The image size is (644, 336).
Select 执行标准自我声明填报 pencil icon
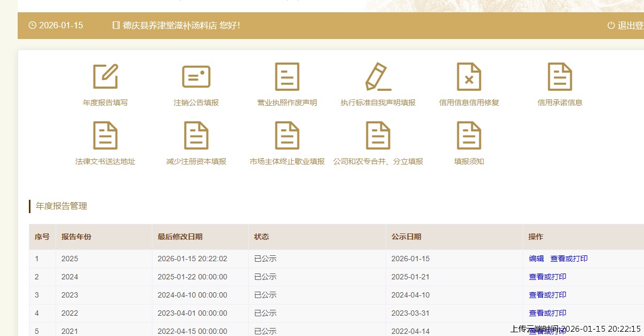coord(378,77)
